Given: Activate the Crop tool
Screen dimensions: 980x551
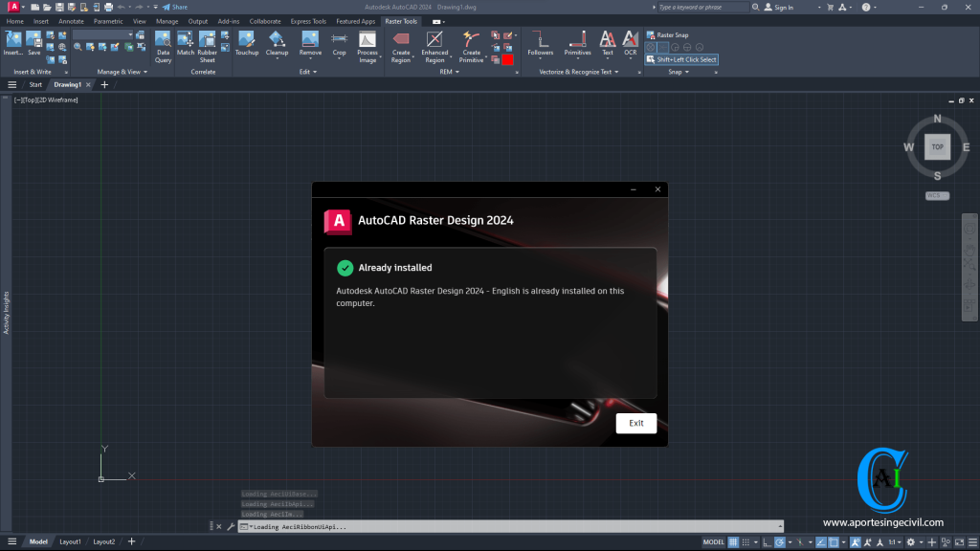Looking at the screenshot, I should (338, 40).
